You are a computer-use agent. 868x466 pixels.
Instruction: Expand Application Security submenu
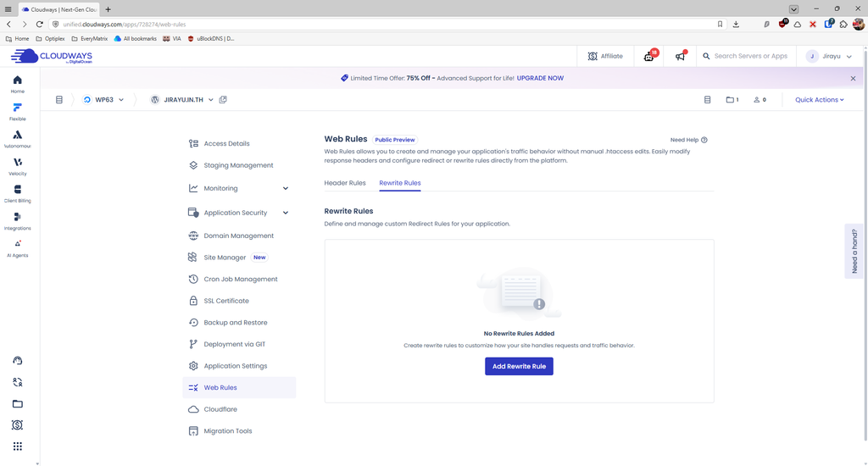pyautogui.click(x=286, y=213)
